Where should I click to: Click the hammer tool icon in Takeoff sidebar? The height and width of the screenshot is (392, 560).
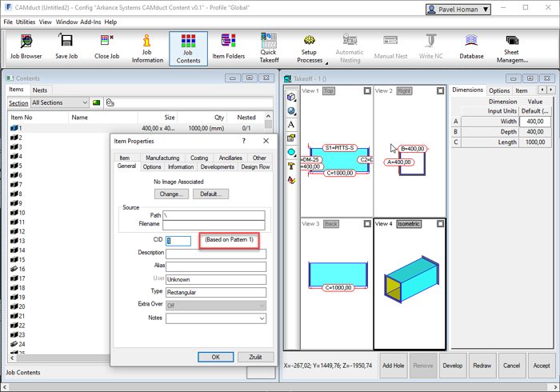(292, 166)
